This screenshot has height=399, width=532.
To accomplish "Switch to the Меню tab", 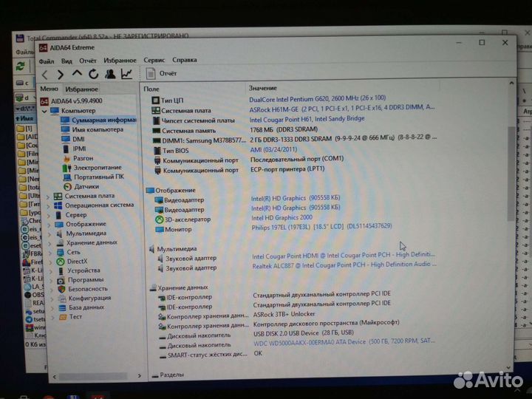I will click(50, 89).
